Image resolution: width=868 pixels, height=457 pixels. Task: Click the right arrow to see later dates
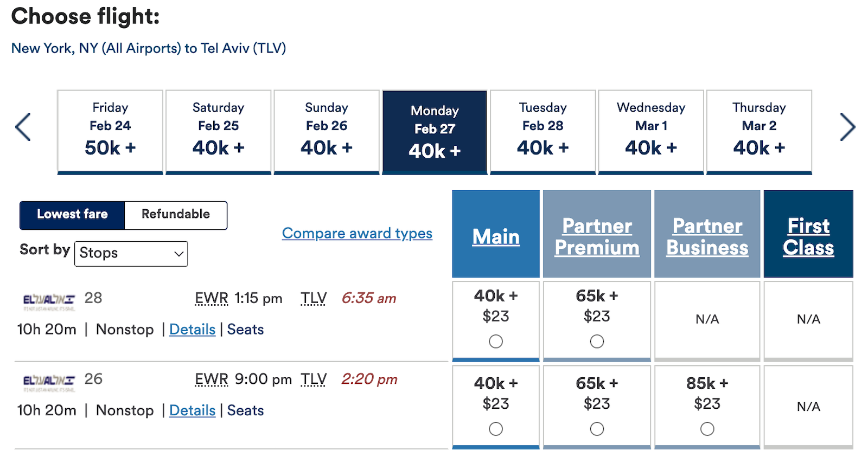click(847, 127)
